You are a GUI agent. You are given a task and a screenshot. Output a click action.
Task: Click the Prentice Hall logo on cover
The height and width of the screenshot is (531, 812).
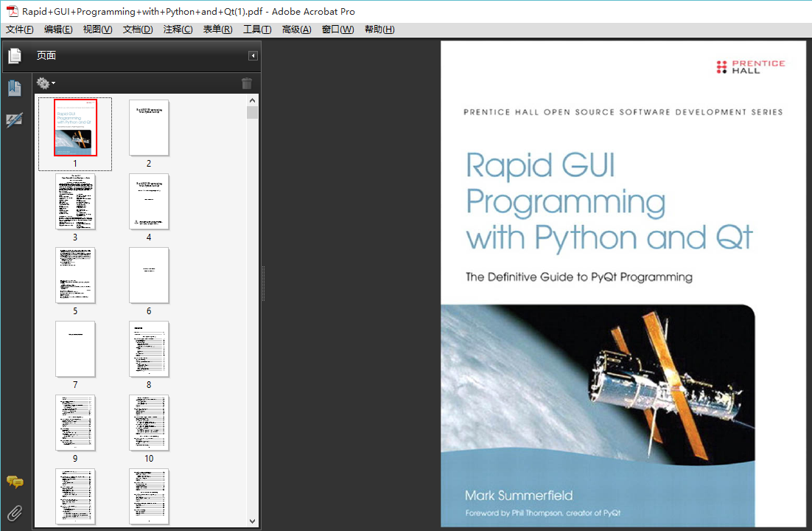(x=751, y=67)
